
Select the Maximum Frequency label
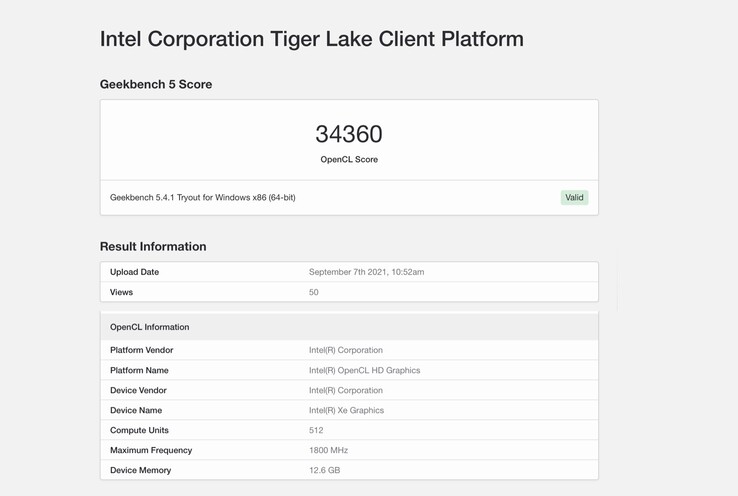[151, 450]
